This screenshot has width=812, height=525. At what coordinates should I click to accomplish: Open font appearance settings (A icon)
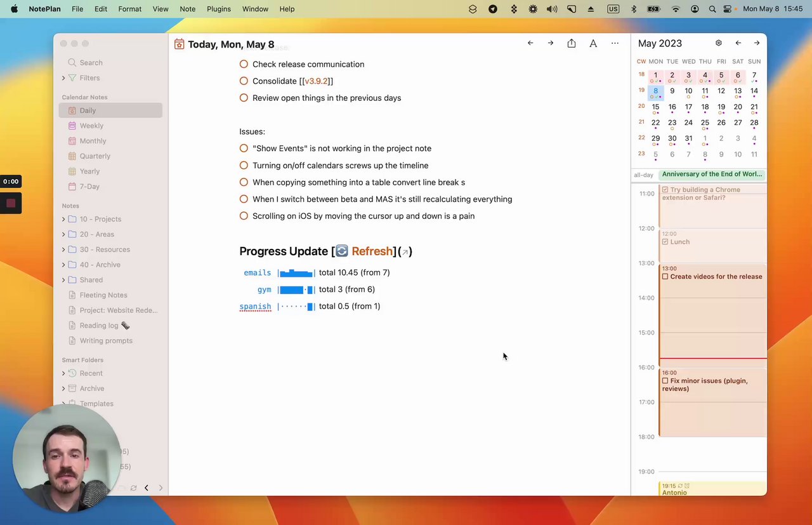coord(593,43)
